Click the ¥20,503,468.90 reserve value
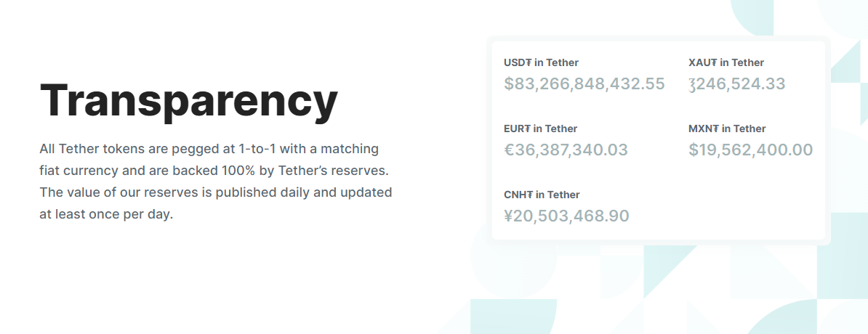Viewport: 868px width, 334px height. coord(566,216)
